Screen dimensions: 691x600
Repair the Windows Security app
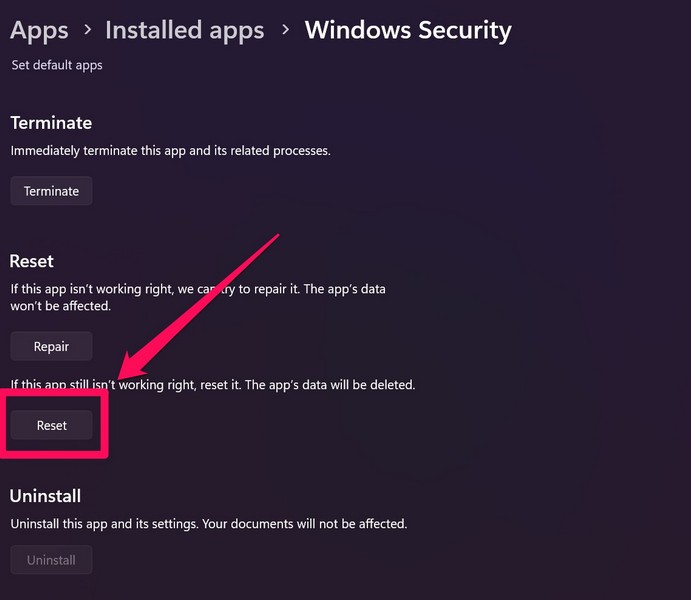51,347
